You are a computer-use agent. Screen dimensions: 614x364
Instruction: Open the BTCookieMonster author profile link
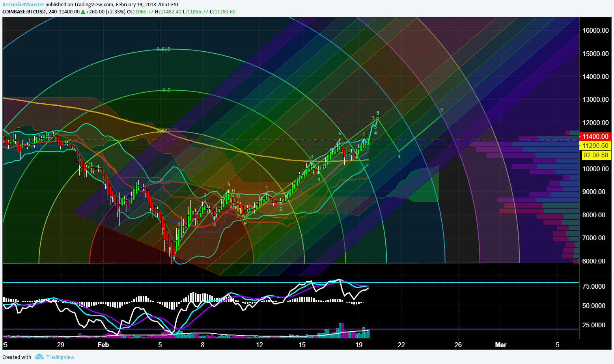click(x=23, y=4)
